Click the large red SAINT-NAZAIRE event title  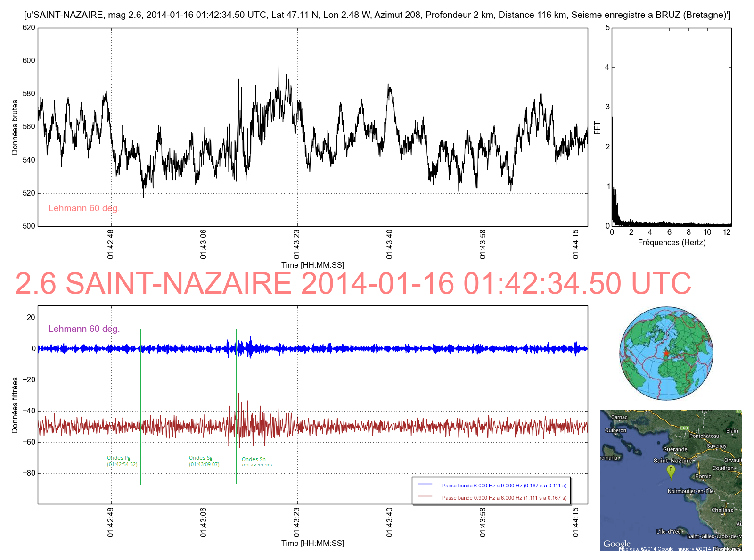pyautogui.click(x=353, y=283)
